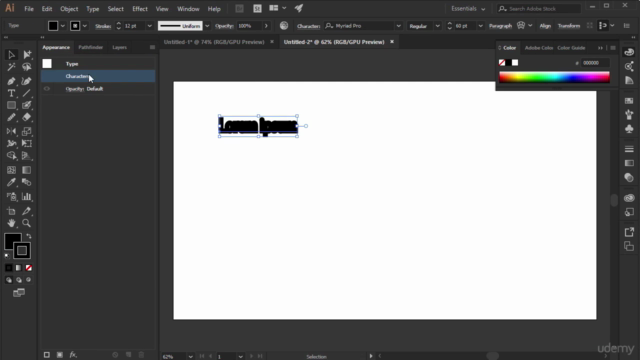Switch to the Pathfinder tab
The image size is (640, 360).
point(91,47)
